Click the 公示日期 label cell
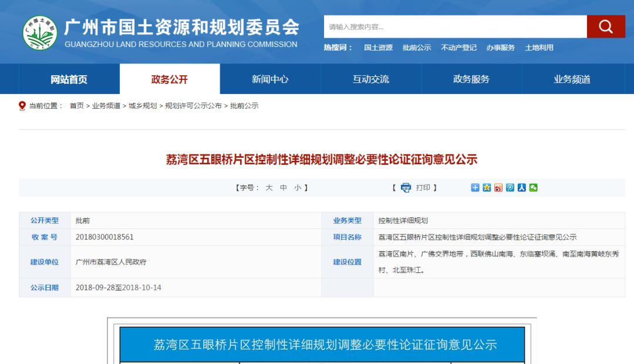The width and height of the screenshot is (634, 364). point(45,288)
